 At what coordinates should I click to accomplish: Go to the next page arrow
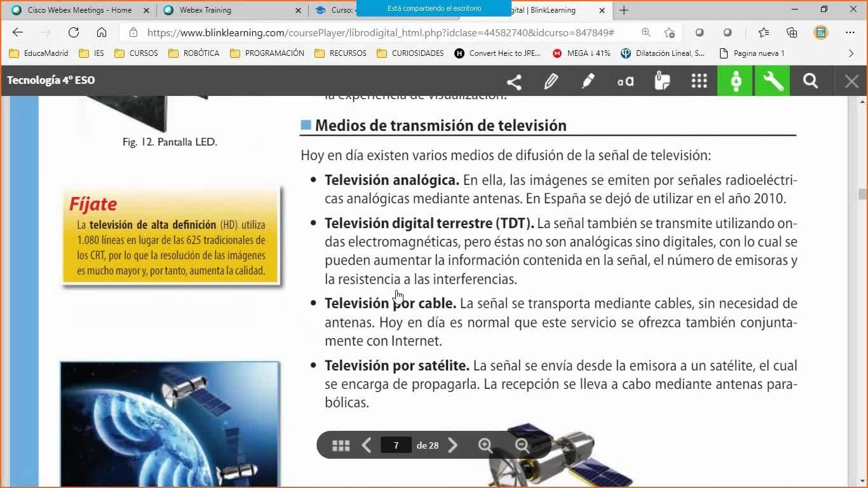pos(453,445)
